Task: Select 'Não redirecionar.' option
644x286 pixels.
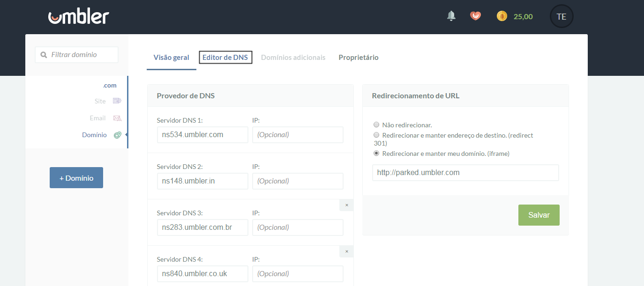Action: [x=376, y=125]
